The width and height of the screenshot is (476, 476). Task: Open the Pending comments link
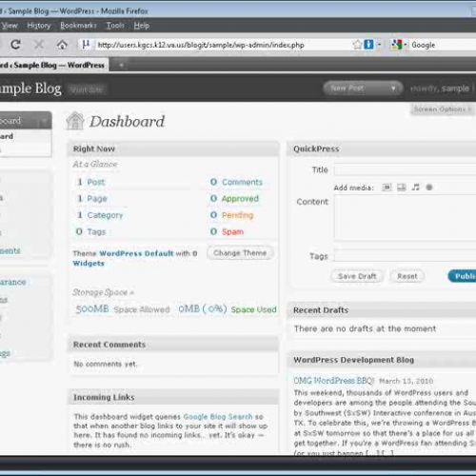click(x=238, y=215)
